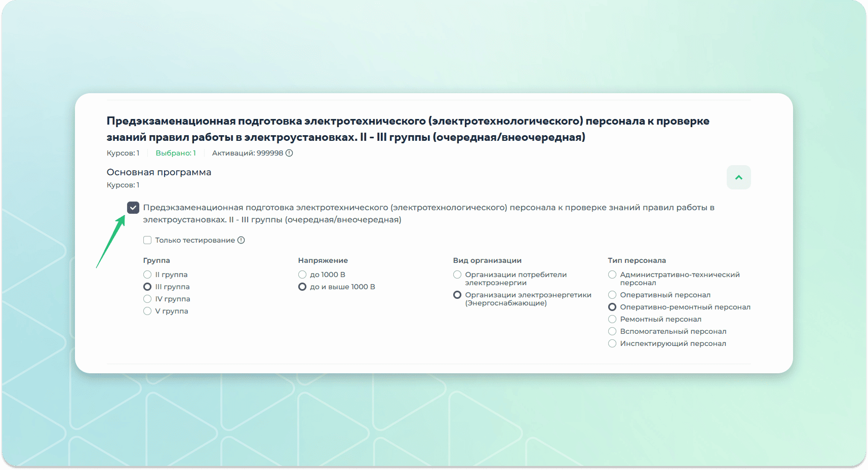This screenshot has width=868, height=470.
Task: Choose the IV группа radio button
Action: click(147, 299)
